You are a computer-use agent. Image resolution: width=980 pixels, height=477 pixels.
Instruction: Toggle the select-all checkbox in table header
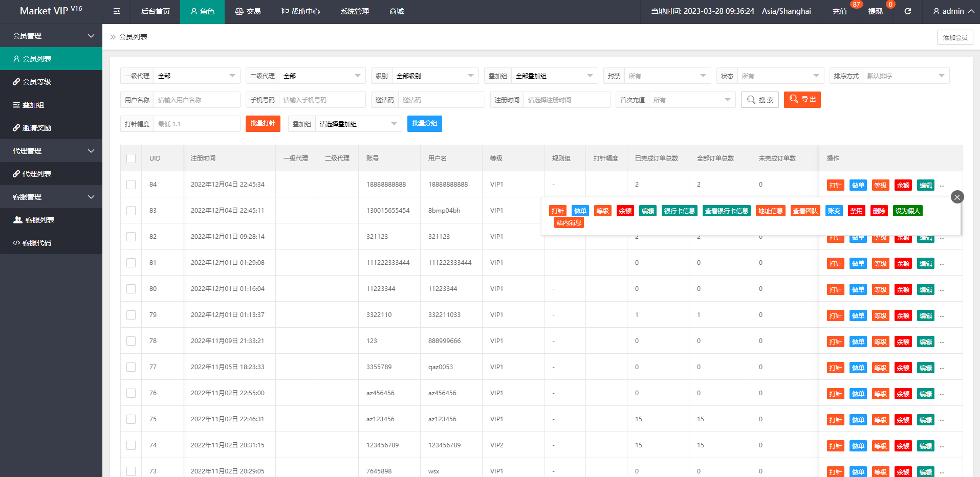pyautogui.click(x=131, y=158)
